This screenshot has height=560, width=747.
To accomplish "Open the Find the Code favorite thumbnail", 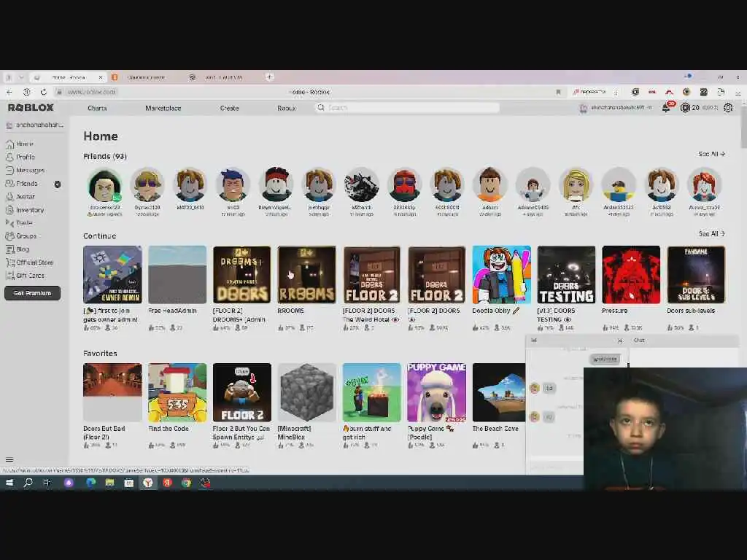I will (177, 392).
